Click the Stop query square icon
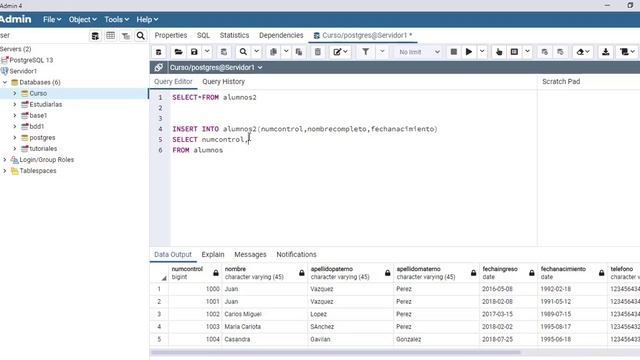Viewport: 640px width, 360px height. 453,52
